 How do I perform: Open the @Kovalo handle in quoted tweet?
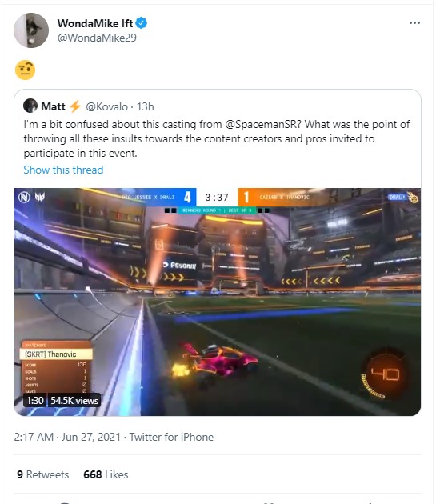(106, 106)
